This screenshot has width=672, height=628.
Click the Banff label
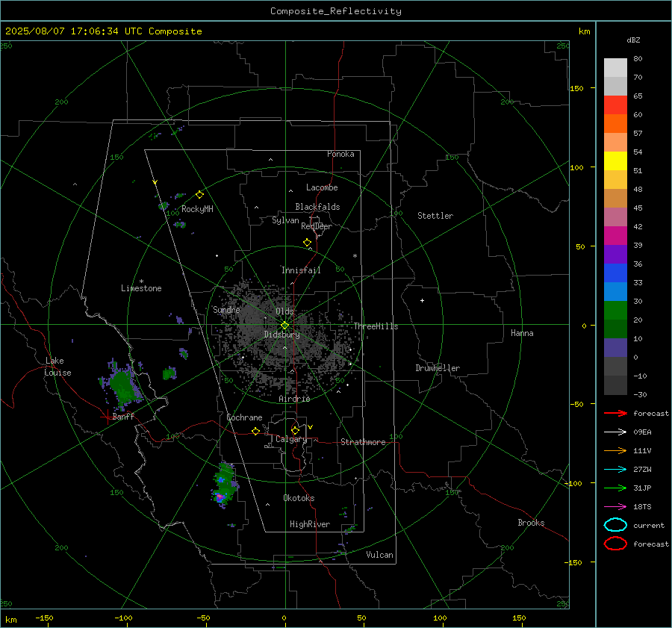[x=123, y=416]
